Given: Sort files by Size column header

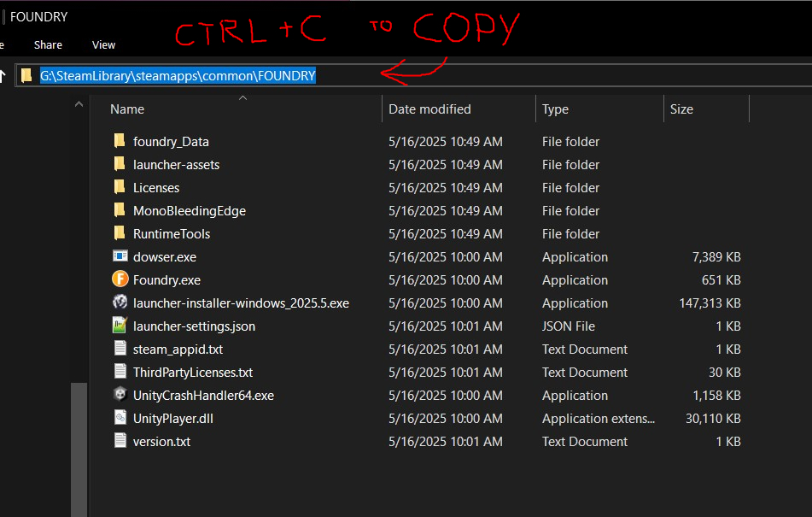Looking at the screenshot, I should pyautogui.click(x=681, y=109).
